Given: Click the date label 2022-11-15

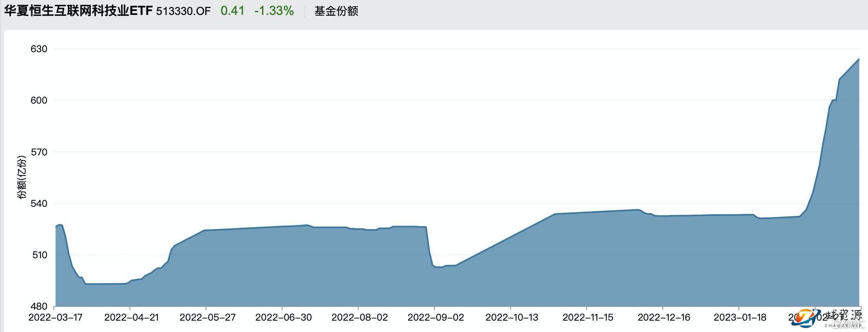Looking at the screenshot, I should tap(588, 317).
